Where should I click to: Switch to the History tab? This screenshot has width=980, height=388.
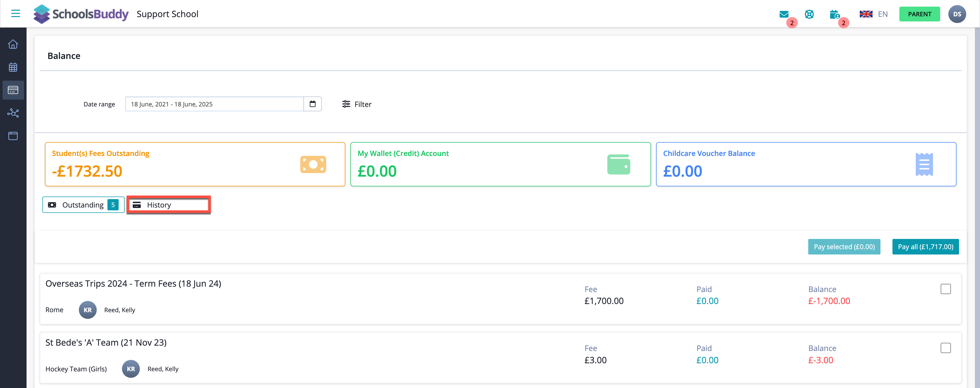click(168, 205)
